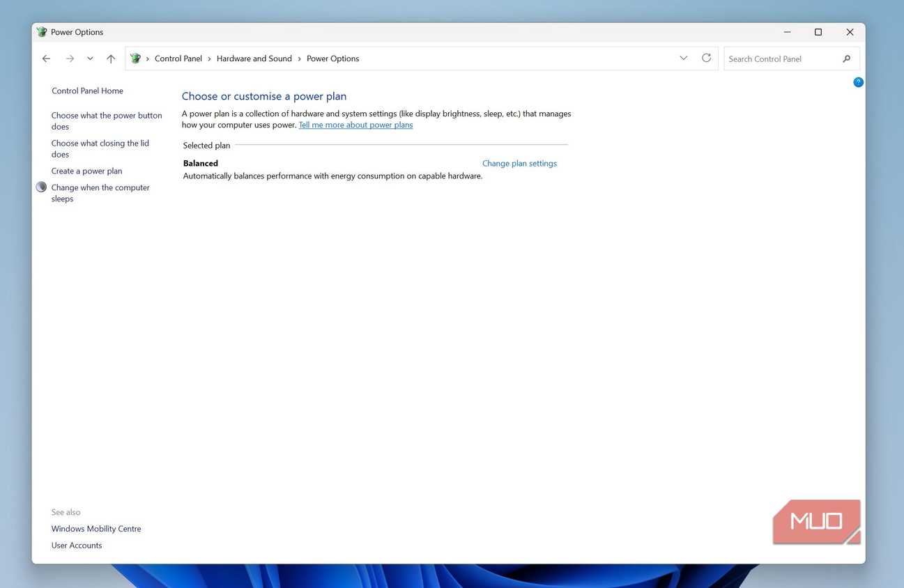Expand the address bar history dropdown

[683, 58]
